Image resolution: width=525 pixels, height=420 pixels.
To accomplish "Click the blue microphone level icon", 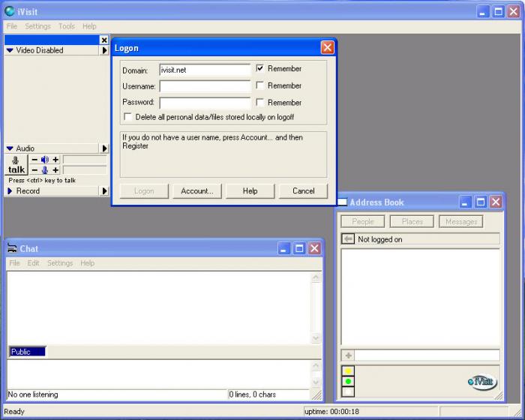I will (44, 170).
